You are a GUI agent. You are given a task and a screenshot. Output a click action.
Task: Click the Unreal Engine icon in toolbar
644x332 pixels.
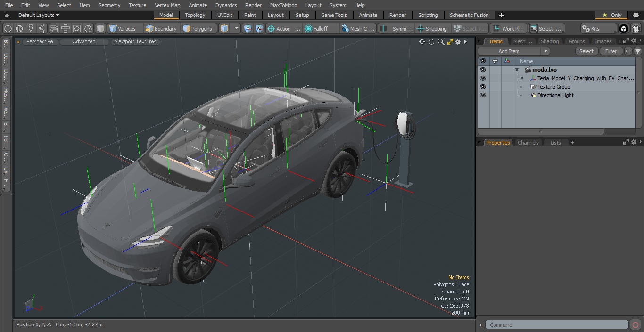point(636,29)
